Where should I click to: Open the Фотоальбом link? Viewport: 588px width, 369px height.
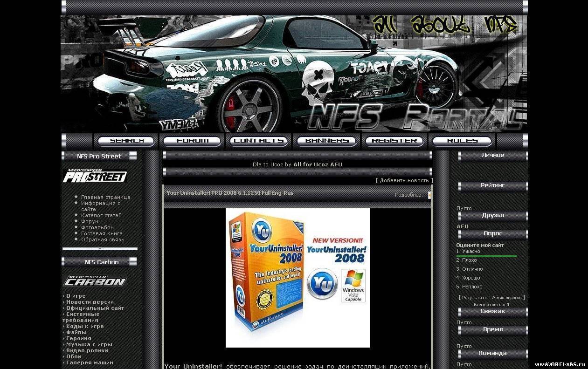97,227
